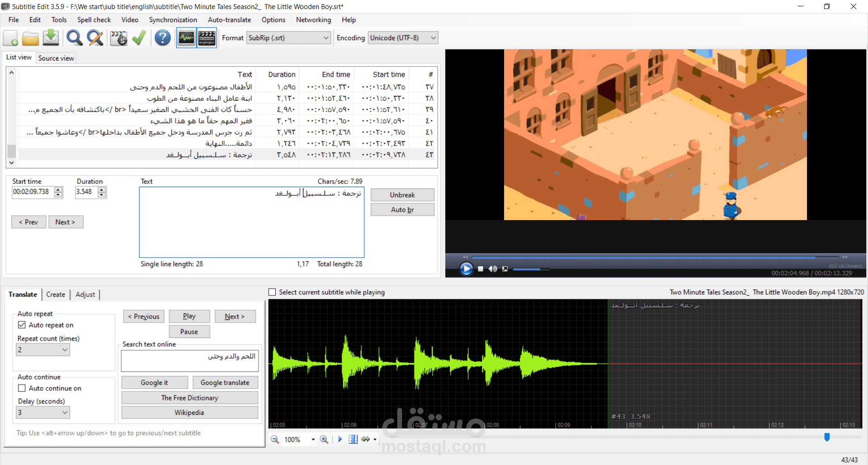
Task: Open the File menu
Action: click(14, 20)
